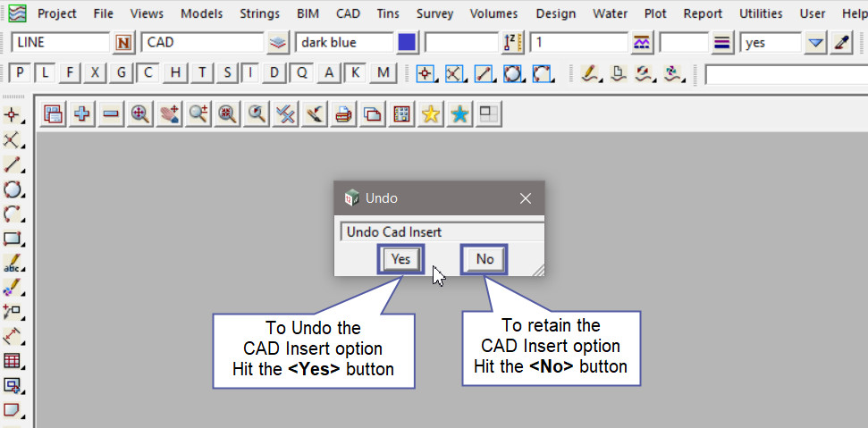Click the zoom in plus icon in view toolbar
The height and width of the screenshot is (428, 868).
82,113
